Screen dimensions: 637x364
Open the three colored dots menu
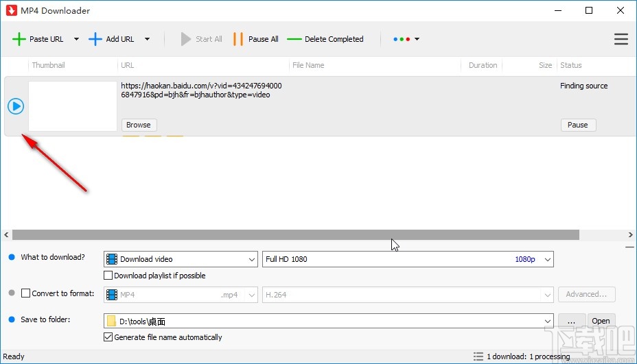tap(406, 39)
